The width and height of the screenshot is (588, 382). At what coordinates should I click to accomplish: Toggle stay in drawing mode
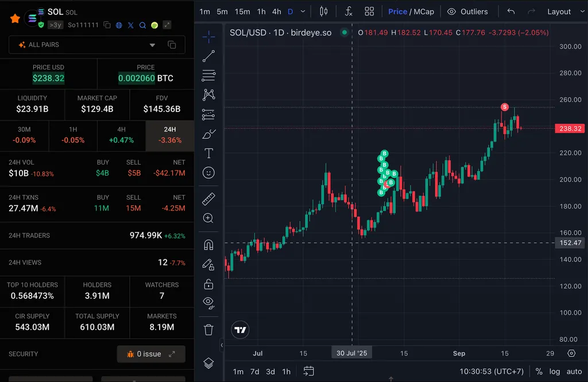(208, 264)
